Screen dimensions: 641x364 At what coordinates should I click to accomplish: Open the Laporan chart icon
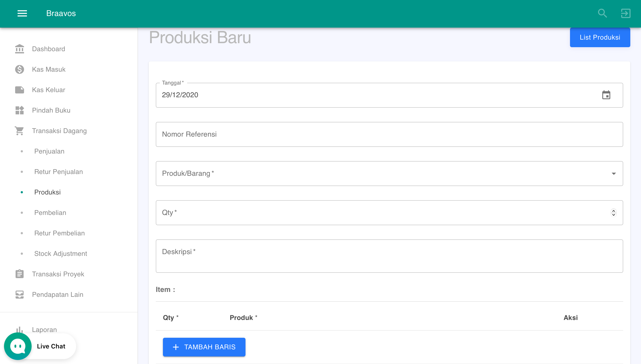[x=19, y=330]
